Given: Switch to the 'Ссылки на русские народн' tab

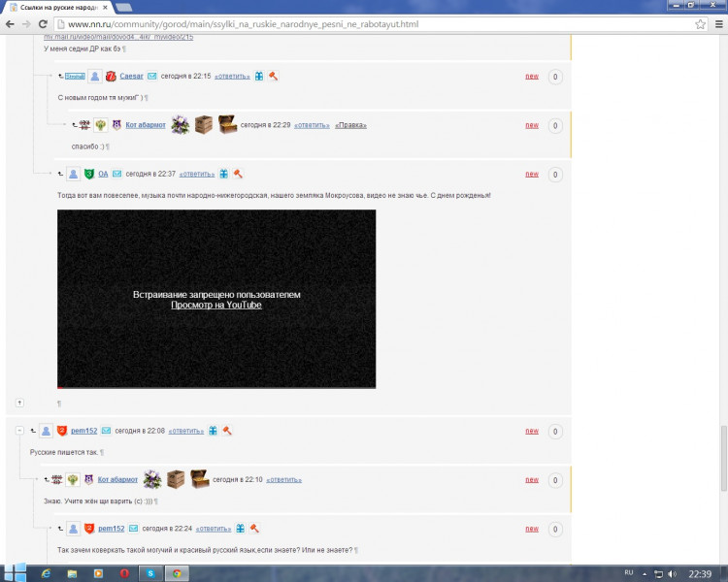Looking at the screenshot, I should coord(58,7).
